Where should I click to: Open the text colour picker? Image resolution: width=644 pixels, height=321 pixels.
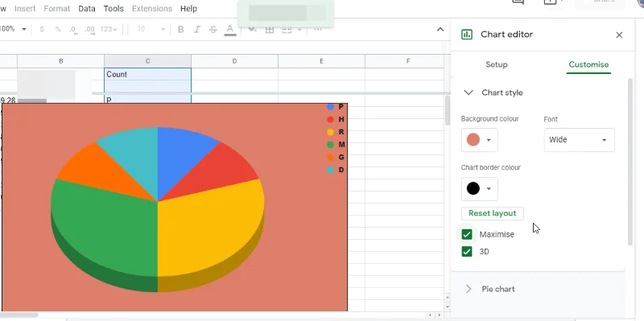tap(230, 30)
